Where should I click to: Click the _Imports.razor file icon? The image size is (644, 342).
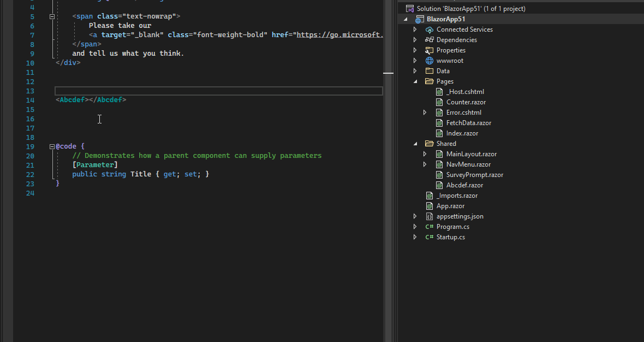pyautogui.click(x=429, y=196)
